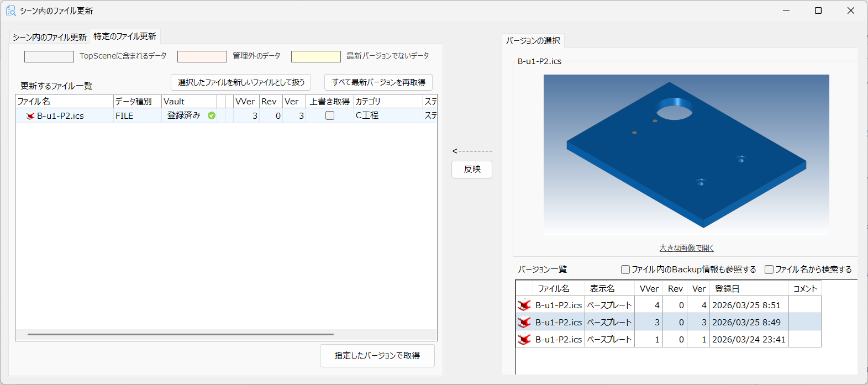Viewport: 868px width, 385px height.
Task: Open the 大きな画像で開く link
Action: pos(686,248)
